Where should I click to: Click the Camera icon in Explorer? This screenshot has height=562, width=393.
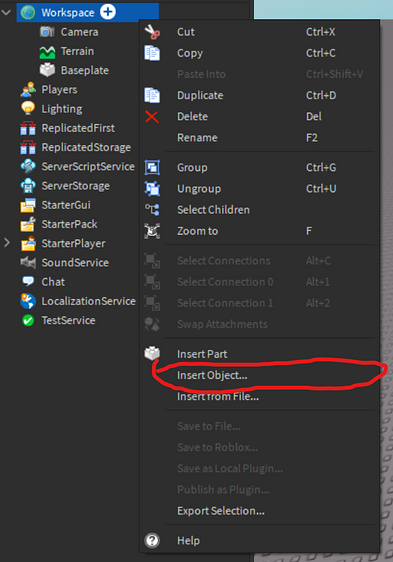pyautogui.click(x=47, y=32)
